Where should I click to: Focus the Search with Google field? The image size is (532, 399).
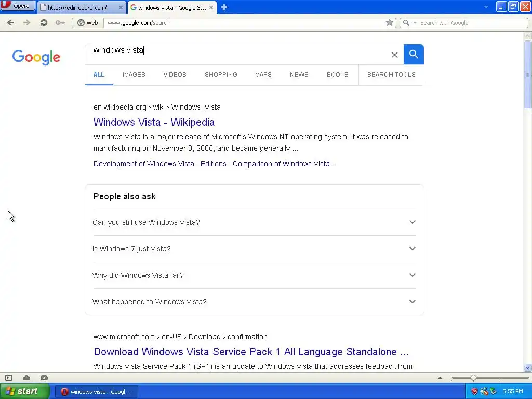[x=472, y=23]
